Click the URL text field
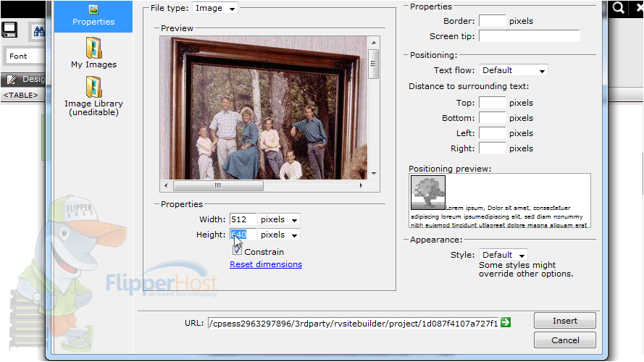The height and width of the screenshot is (362, 644). [354, 324]
